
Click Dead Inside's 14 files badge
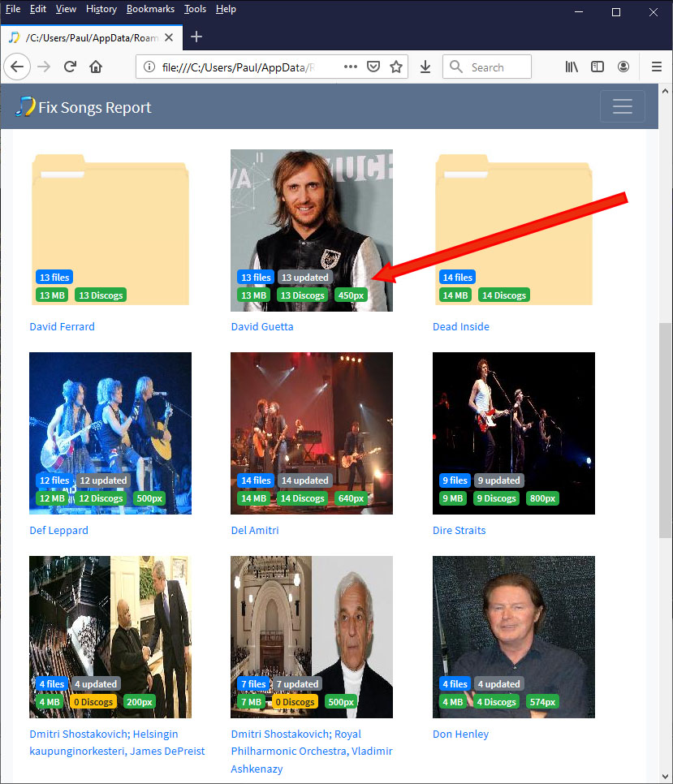458,278
